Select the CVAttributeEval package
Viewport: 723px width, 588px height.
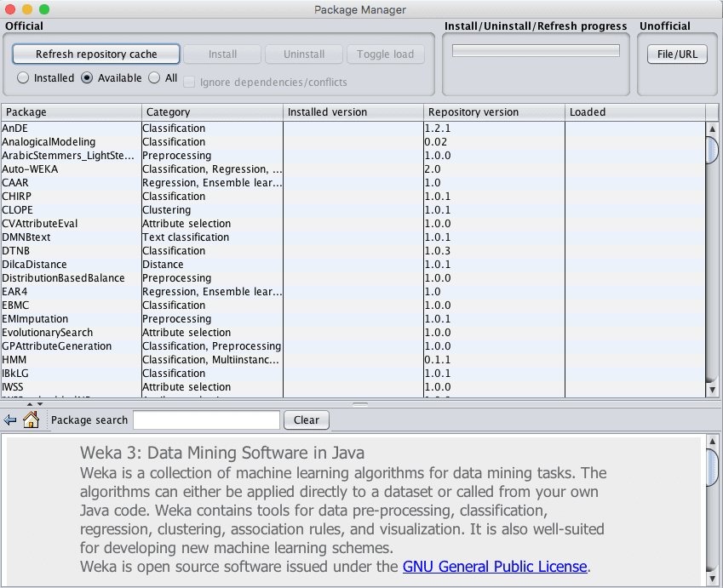coord(353,224)
